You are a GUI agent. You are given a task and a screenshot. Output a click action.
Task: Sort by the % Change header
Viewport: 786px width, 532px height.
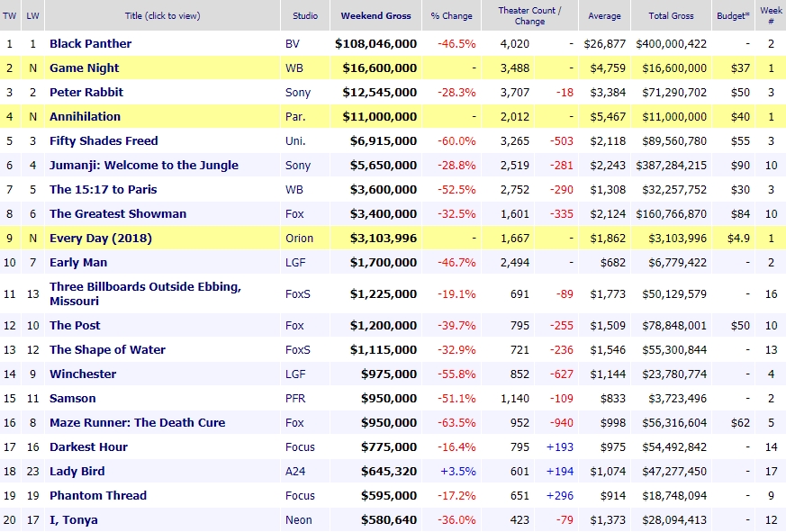pos(452,15)
